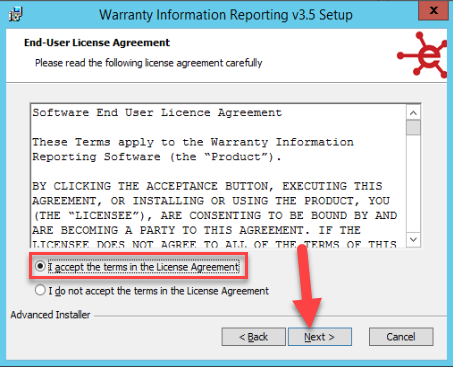The height and width of the screenshot is (367, 453).
Task: Click line "Reporting Software (the "Product")."
Action: [157, 157]
